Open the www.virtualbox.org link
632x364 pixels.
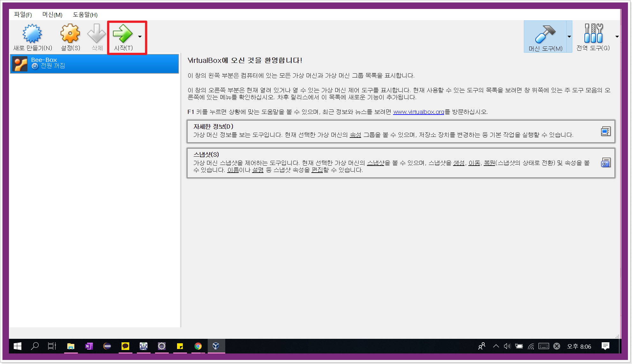tap(419, 112)
